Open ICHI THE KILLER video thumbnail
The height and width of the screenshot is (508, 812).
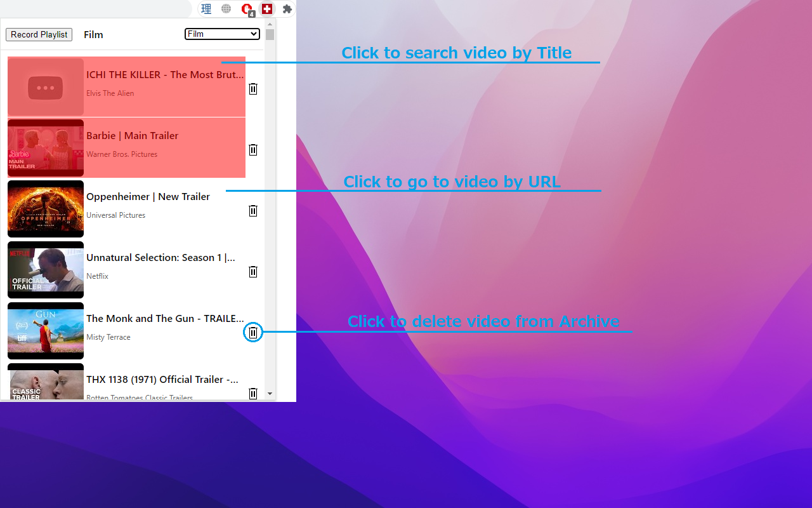pos(46,87)
